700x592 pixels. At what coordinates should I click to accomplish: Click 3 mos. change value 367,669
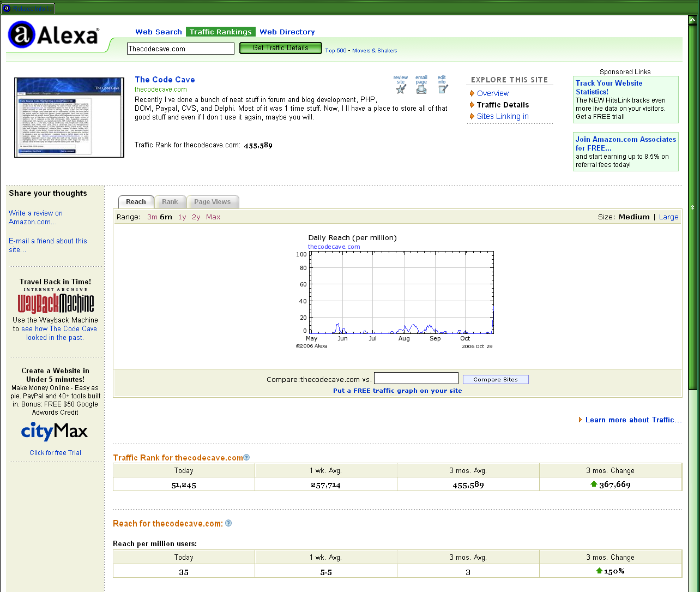point(615,485)
